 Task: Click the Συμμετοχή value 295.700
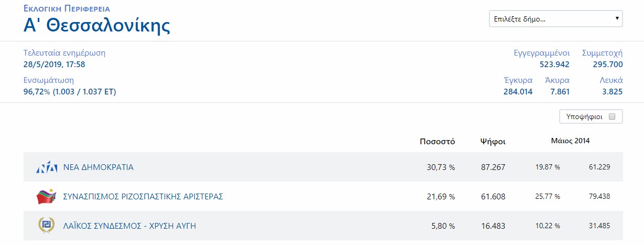coord(607,65)
